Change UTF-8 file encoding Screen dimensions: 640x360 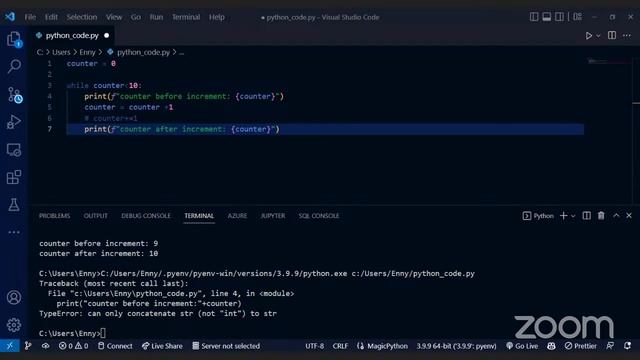click(x=314, y=346)
